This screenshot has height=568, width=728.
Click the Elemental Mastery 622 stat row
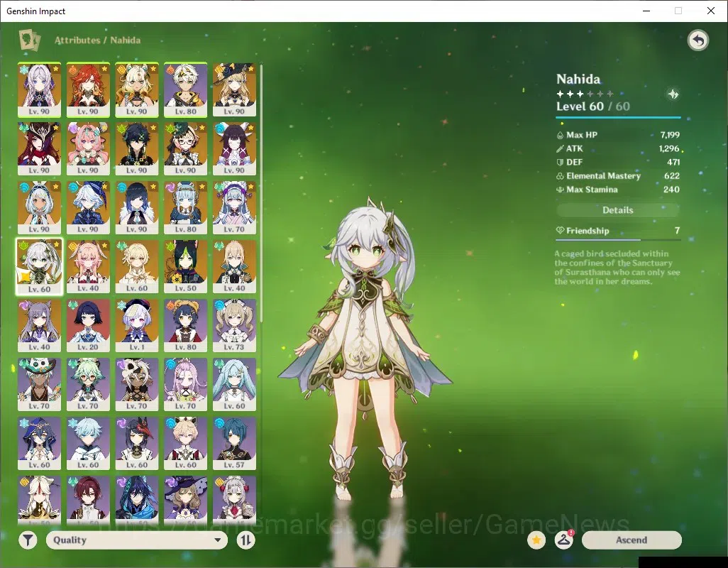coord(618,176)
